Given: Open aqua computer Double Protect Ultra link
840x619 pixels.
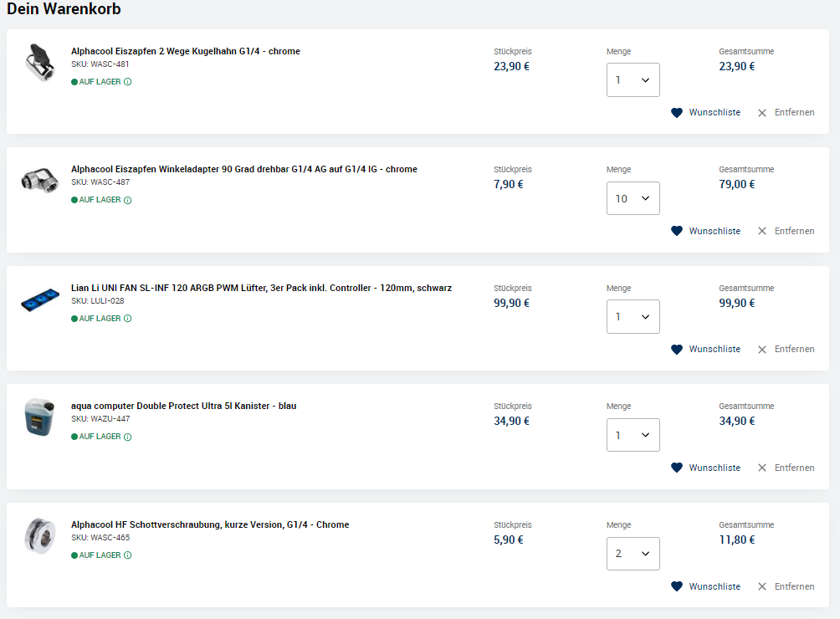Looking at the screenshot, I should click(183, 406).
